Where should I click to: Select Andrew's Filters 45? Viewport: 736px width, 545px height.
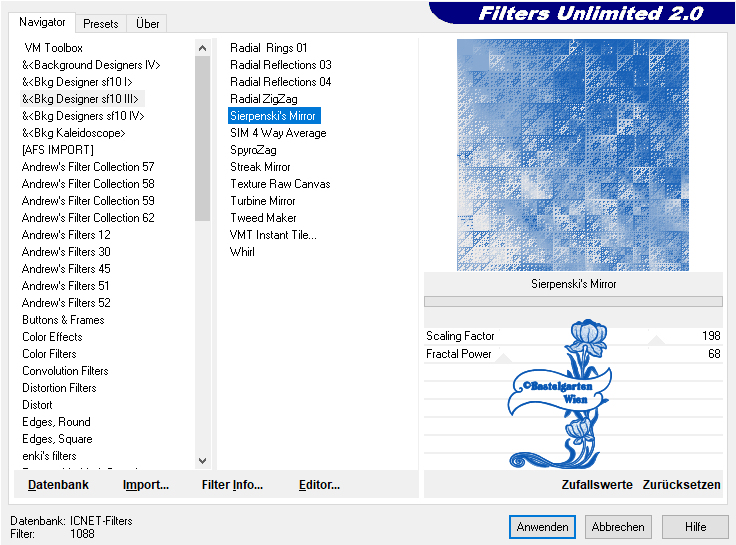[x=66, y=269]
